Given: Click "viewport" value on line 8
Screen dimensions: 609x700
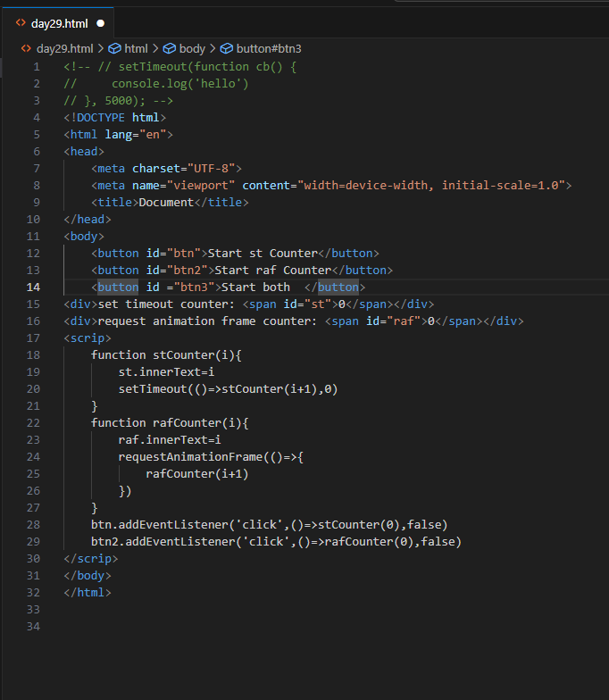Looking at the screenshot, I should click(200, 186).
